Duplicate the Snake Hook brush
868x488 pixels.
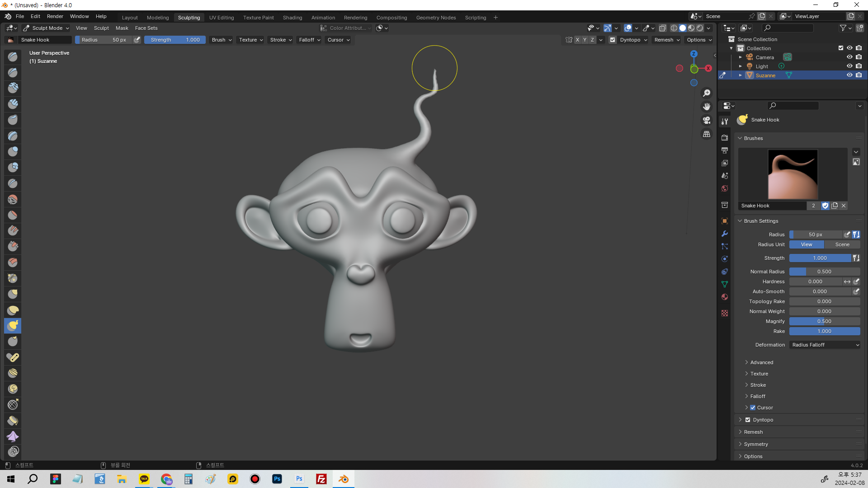(835, 206)
